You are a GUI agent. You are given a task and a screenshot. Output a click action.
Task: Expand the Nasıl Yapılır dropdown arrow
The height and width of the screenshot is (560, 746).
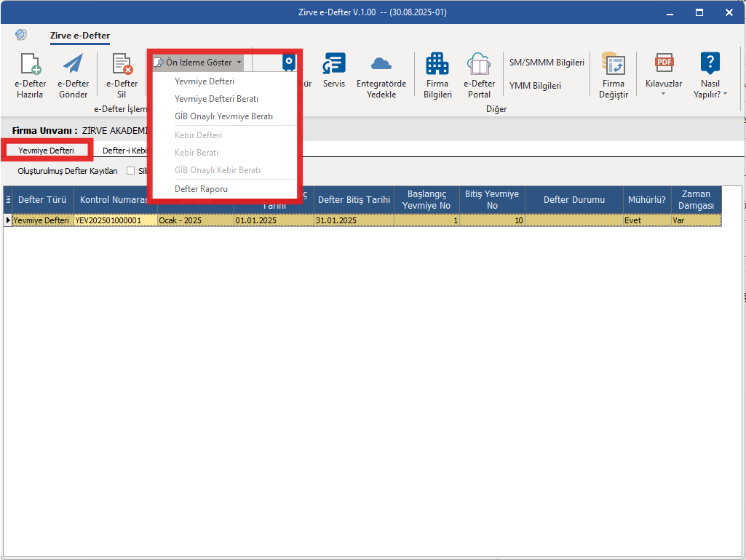coord(725,94)
